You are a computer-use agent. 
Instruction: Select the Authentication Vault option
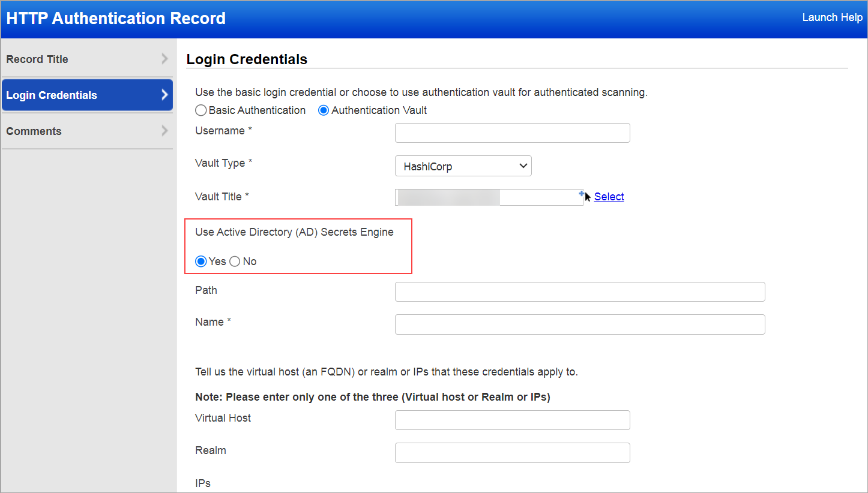[324, 110]
